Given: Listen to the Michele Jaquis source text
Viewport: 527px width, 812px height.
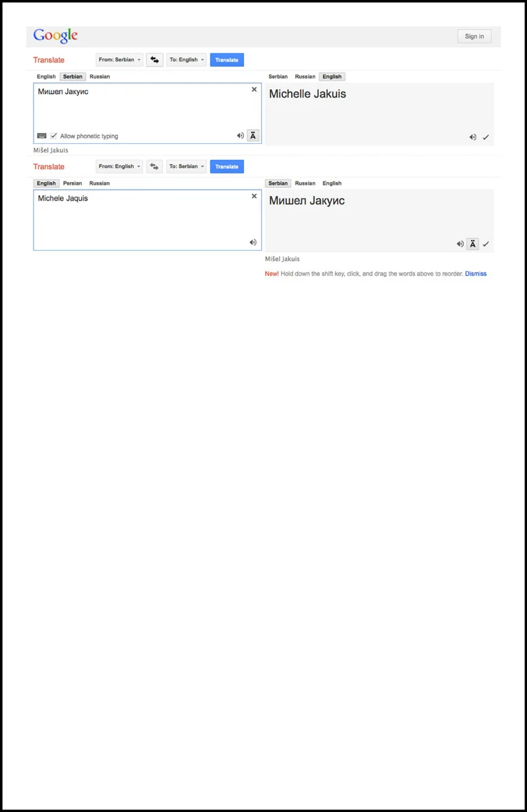Looking at the screenshot, I should tap(253, 243).
